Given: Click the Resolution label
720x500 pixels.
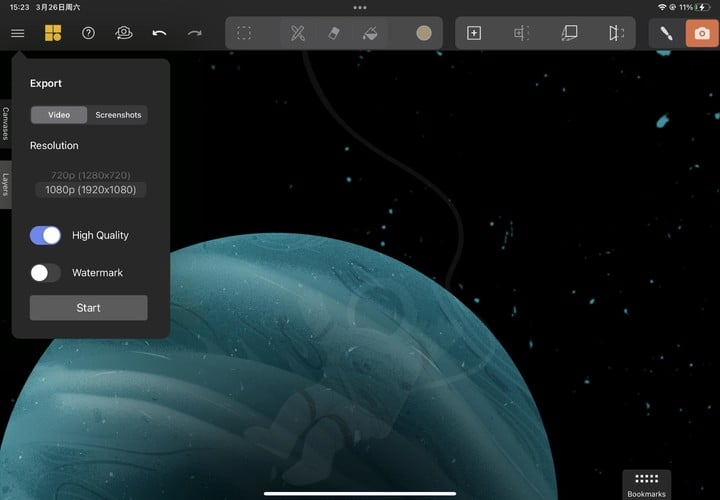Looking at the screenshot, I should (x=54, y=146).
